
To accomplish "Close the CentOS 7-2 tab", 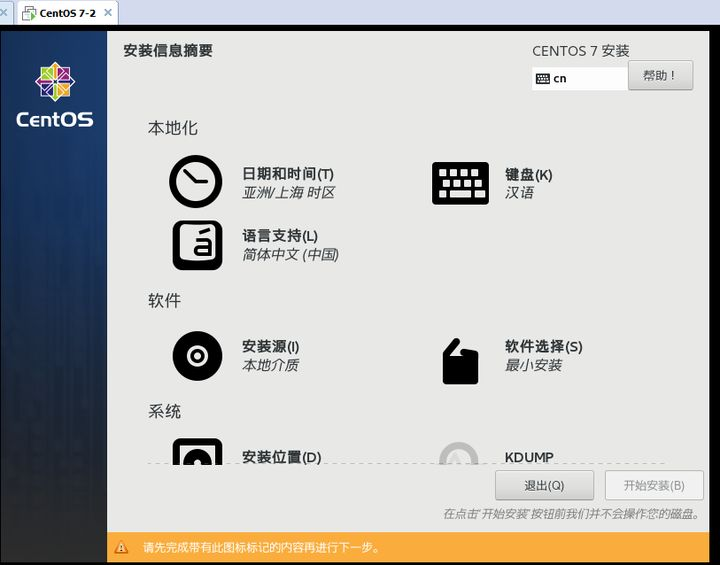I will pos(108,13).
